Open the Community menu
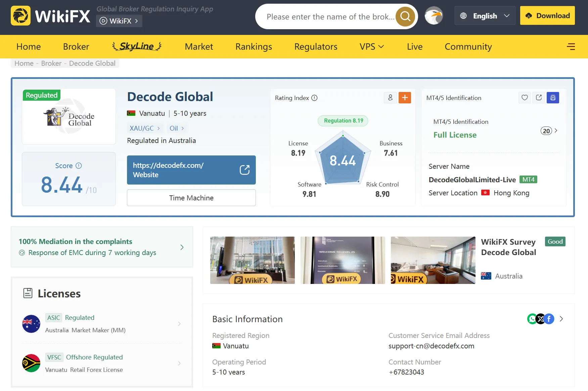The image size is (588, 391). pyautogui.click(x=468, y=47)
